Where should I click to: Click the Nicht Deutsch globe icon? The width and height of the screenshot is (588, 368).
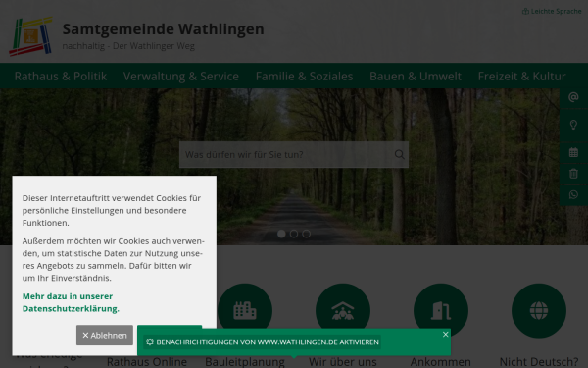click(539, 310)
